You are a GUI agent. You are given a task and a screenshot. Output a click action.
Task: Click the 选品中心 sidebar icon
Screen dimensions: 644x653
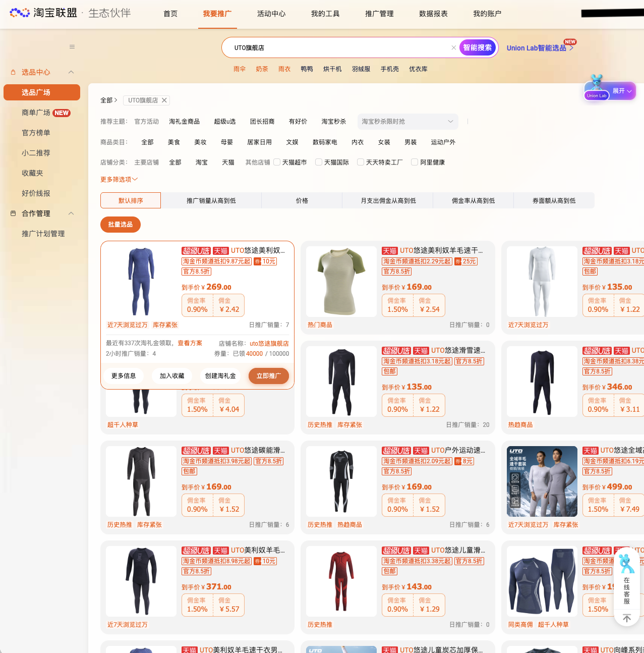pos(13,72)
